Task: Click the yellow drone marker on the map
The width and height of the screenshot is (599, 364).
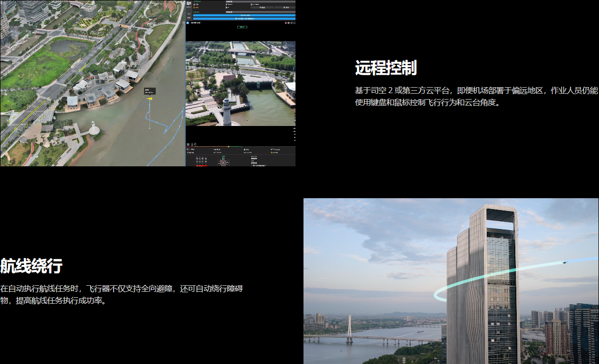Action: [150, 99]
